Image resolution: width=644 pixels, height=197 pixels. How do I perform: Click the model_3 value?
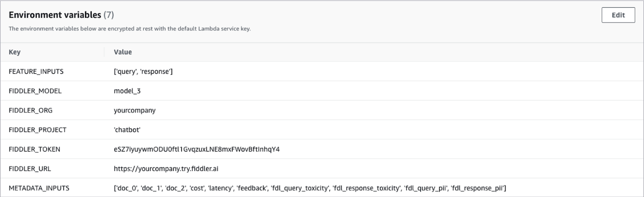127,91
